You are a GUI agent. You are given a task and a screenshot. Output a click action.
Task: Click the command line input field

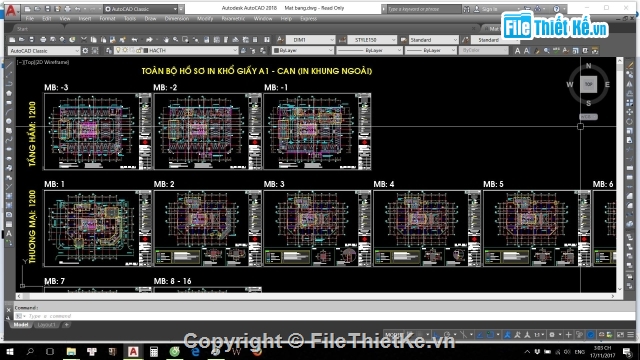pos(318,316)
